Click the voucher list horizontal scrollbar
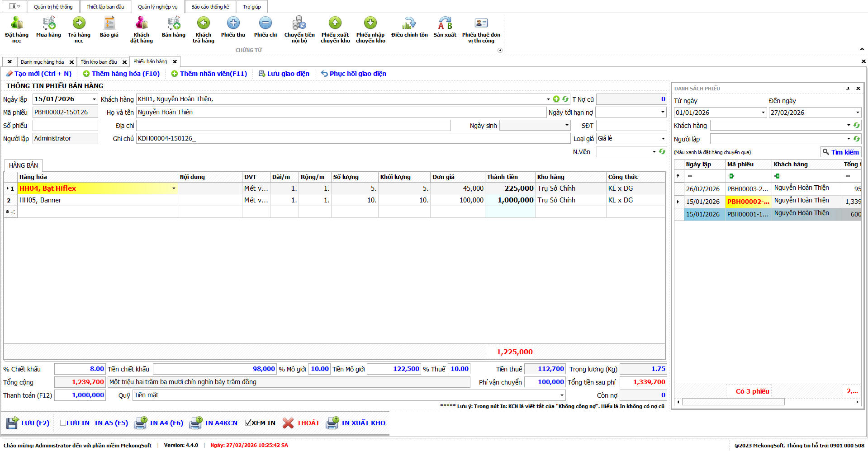 click(x=733, y=402)
